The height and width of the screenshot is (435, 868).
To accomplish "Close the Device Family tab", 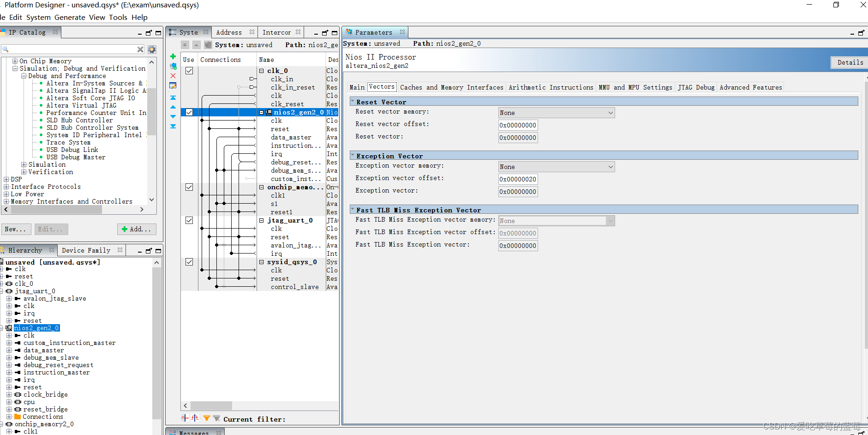I will click(120, 250).
